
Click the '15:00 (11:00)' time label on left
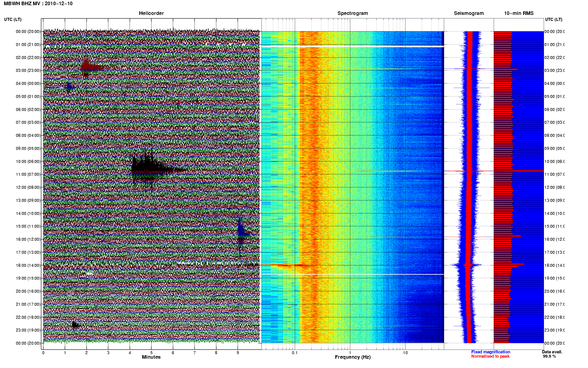28,226
